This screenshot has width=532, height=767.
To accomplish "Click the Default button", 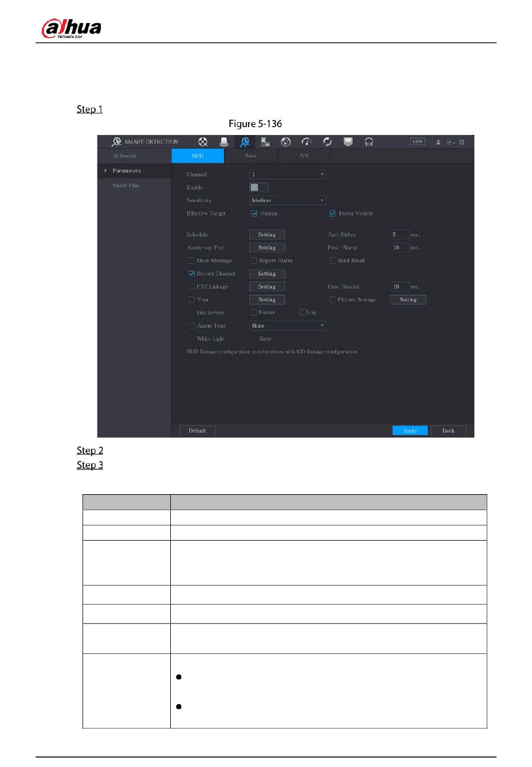I will pos(197,431).
